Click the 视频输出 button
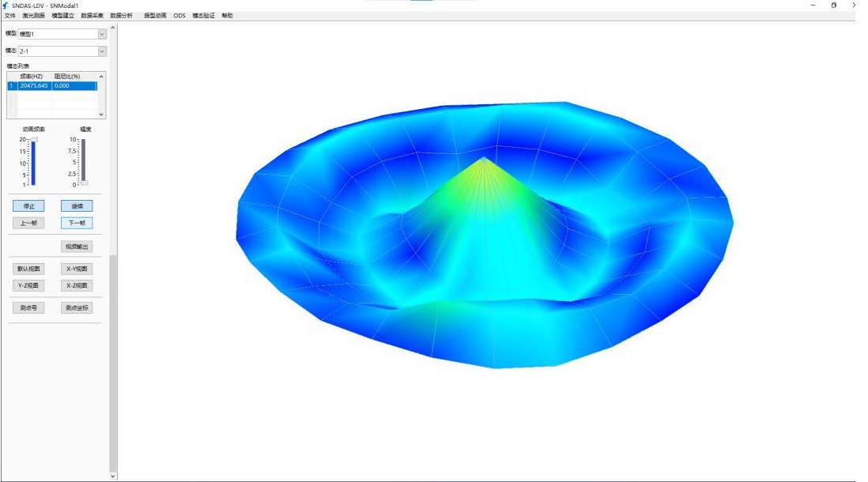The height and width of the screenshot is (482, 868). (x=77, y=247)
